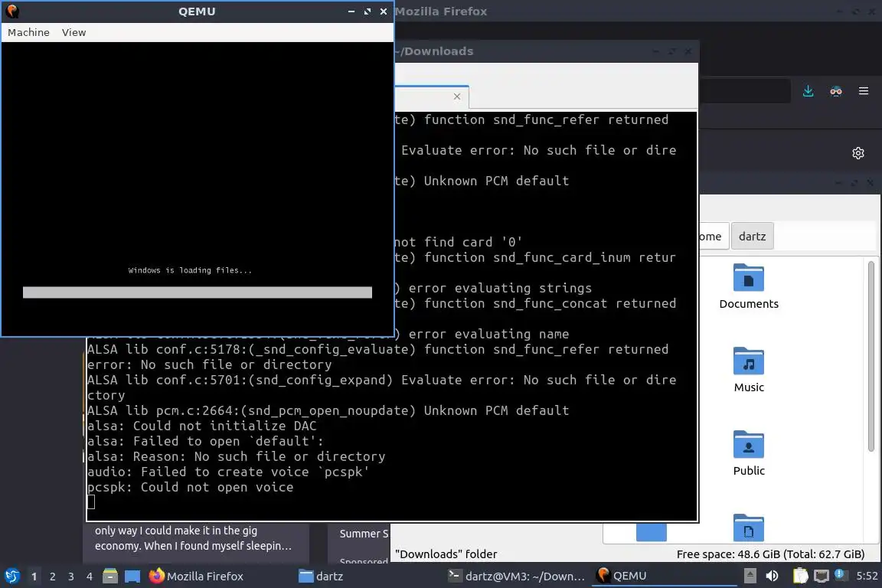The width and height of the screenshot is (882, 588).
Task: Click the file manager vertical scrollbar
Action: (x=871, y=356)
